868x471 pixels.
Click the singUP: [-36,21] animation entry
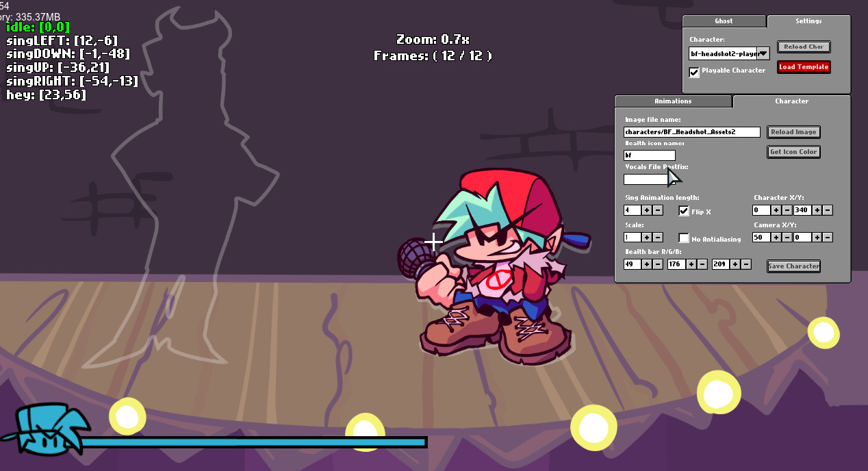point(58,68)
